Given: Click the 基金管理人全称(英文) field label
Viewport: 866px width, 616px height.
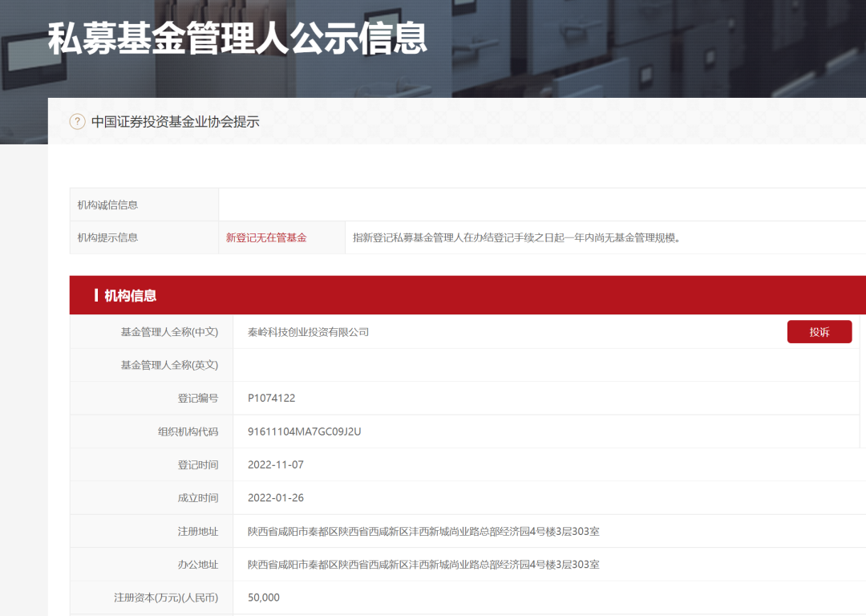Looking at the screenshot, I should [169, 365].
